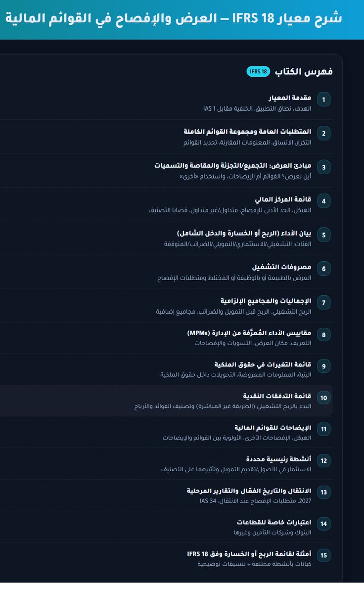364x594 pixels.
Task: Click subtitle البنية، المعلومات المعروضة
Action: [235, 375]
